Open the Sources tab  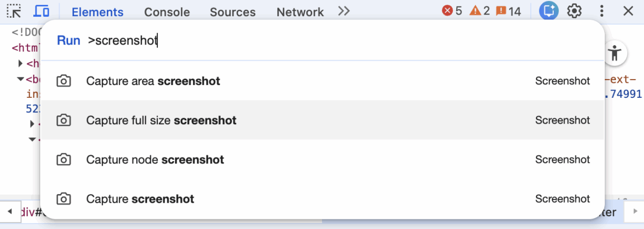(232, 12)
